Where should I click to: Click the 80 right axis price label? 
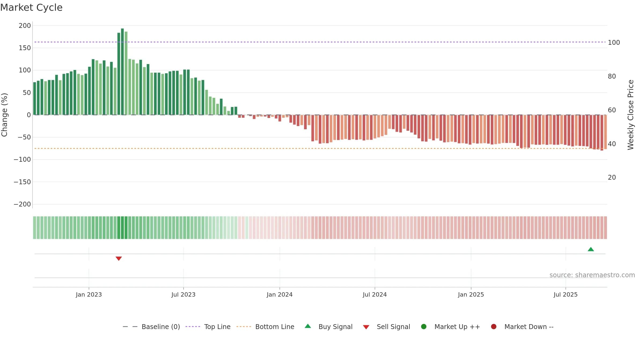[x=612, y=76]
